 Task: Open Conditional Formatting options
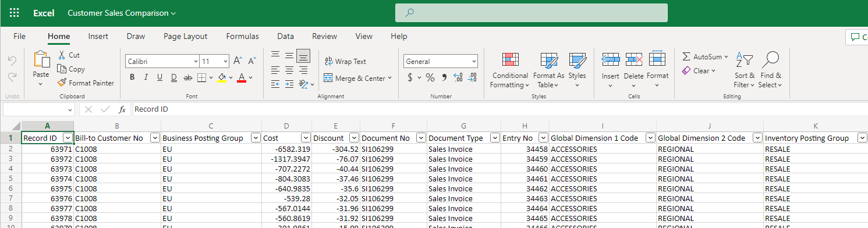point(510,71)
